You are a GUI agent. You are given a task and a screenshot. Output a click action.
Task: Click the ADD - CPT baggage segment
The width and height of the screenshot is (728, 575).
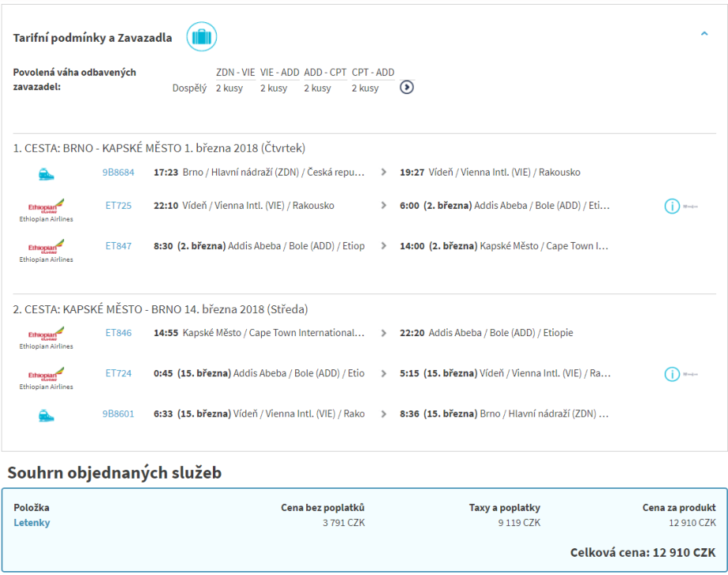click(324, 73)
